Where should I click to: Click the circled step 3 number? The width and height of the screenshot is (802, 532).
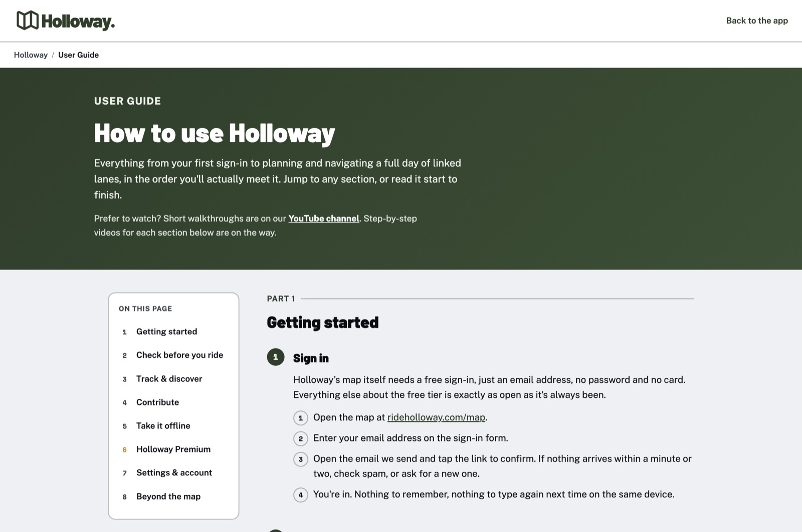(301, 459)
